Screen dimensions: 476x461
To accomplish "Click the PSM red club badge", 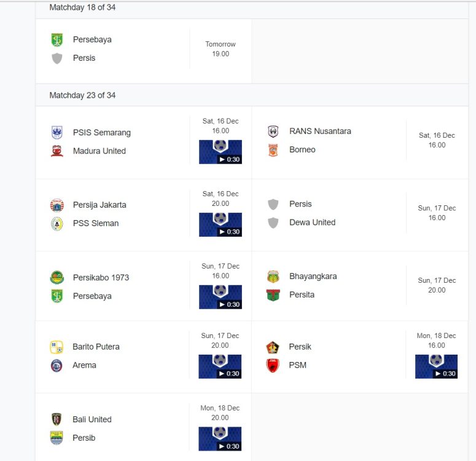I will click(x=273, y=365).
